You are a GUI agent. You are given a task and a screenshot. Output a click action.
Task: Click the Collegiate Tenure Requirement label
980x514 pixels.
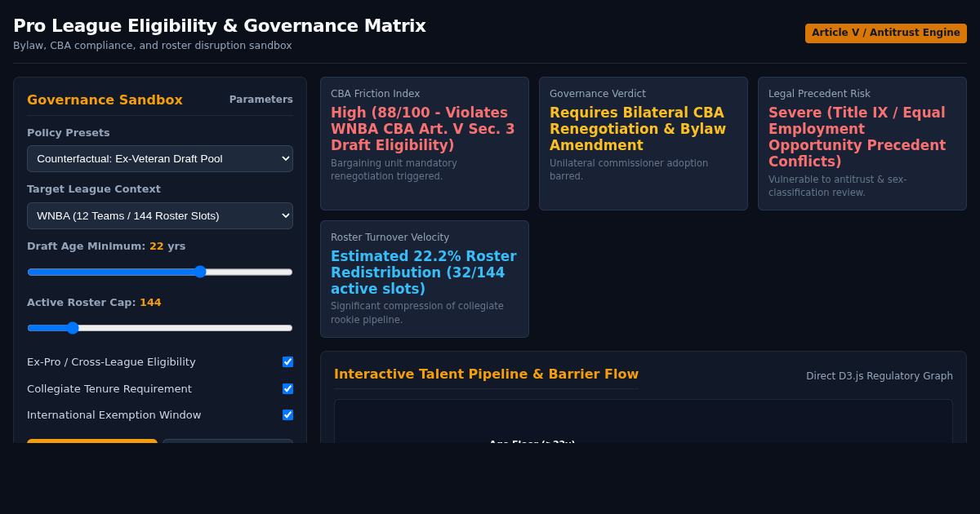pos(109,388)
